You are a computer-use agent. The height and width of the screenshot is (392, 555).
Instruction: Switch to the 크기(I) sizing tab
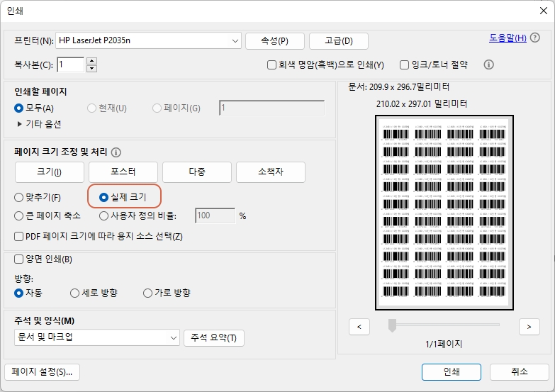[50, 172]
